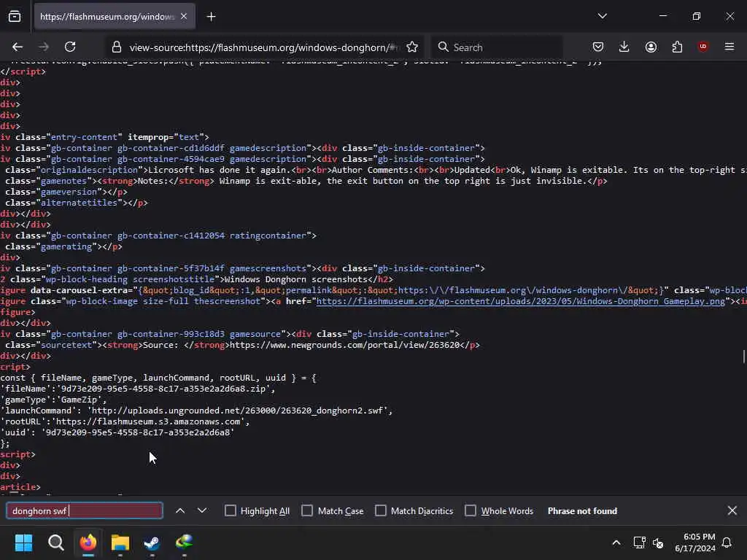Open the Firefox View icon

pyautogui.click(x=15, y=17)
